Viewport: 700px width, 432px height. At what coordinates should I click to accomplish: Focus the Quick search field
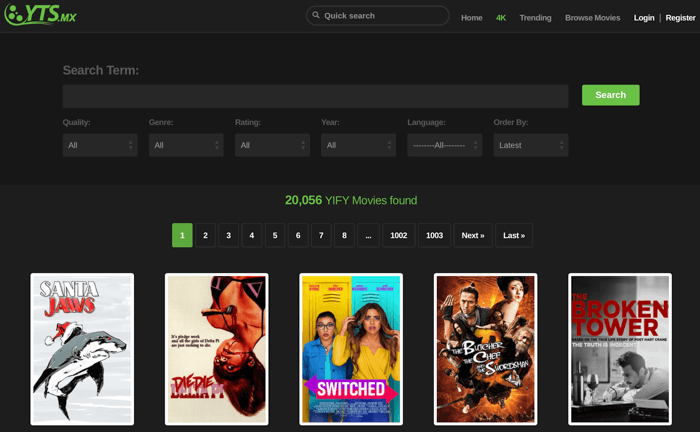coord(378,16)
